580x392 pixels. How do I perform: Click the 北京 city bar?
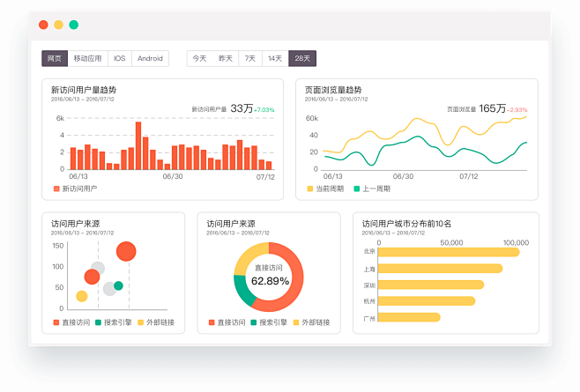click(449, 252)
